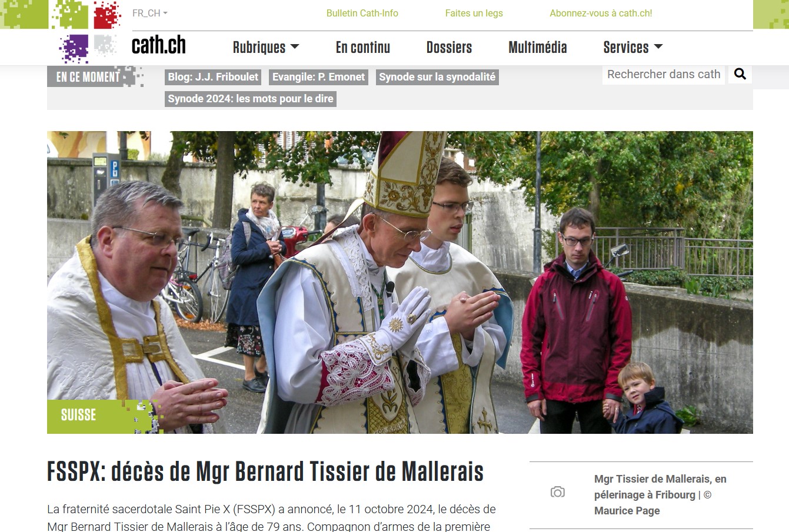
Task: Click the magnifying glass search icon
Action: [740, 74]
